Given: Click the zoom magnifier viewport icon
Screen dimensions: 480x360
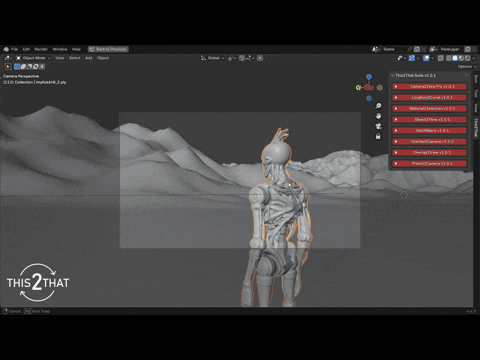Looking at the screenshot, I should 378,106.
